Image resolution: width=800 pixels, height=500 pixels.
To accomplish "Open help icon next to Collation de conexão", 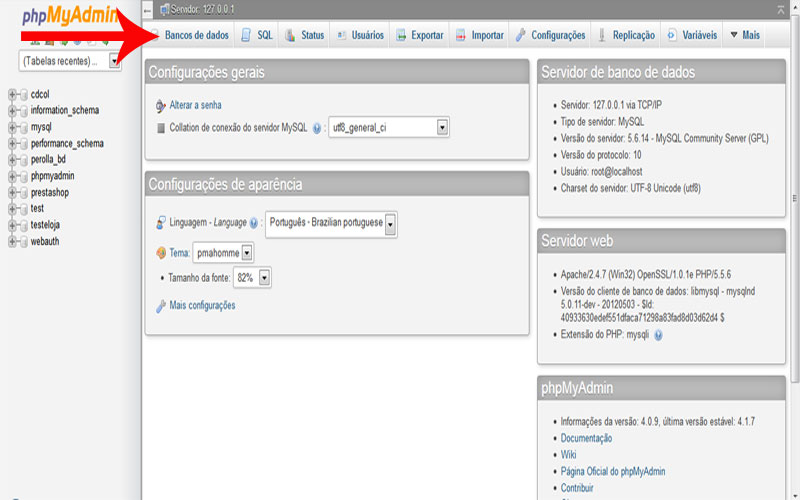I will click(317, 128).
